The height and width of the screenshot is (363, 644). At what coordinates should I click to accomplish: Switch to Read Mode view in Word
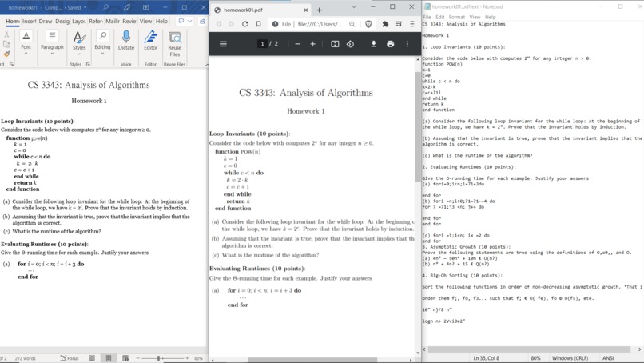pos(92,358)
